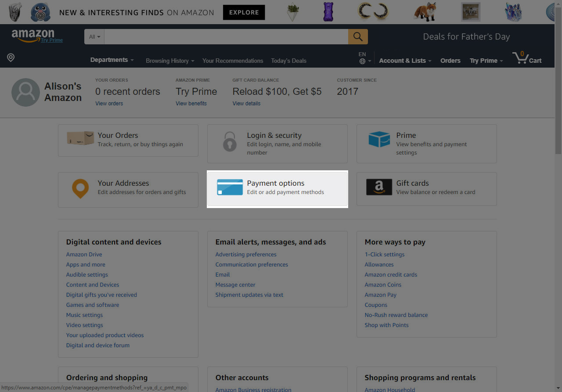Click the Amazon logo in header
Image resolution: width=562 pixels, height=392 pixels.
tap(33, 36)
